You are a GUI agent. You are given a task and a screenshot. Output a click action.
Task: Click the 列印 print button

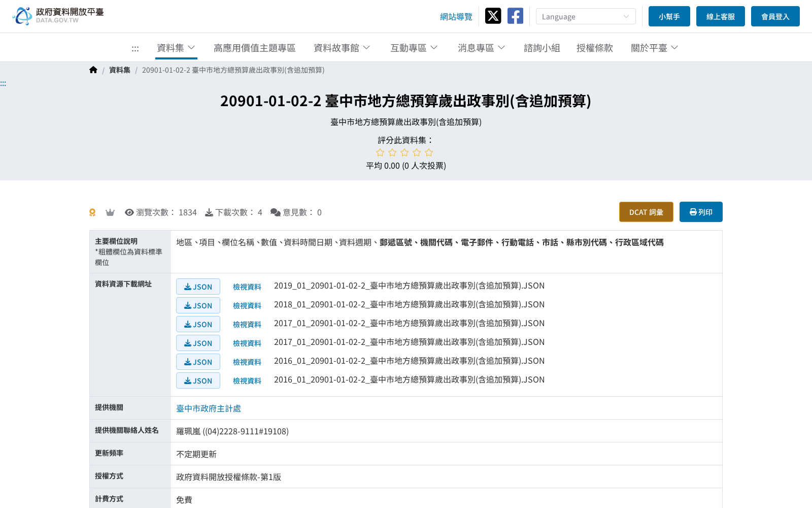[701, 212]
